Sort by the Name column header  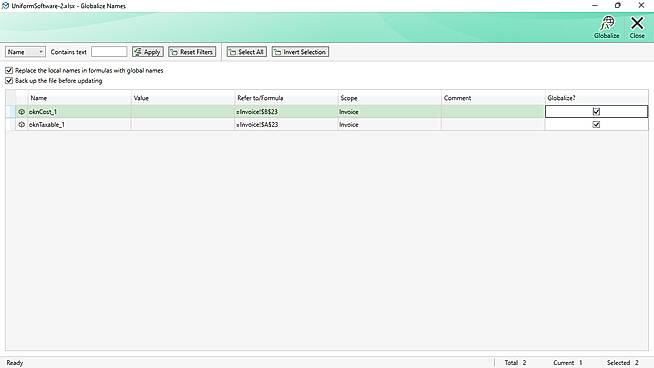coord(79,98)
